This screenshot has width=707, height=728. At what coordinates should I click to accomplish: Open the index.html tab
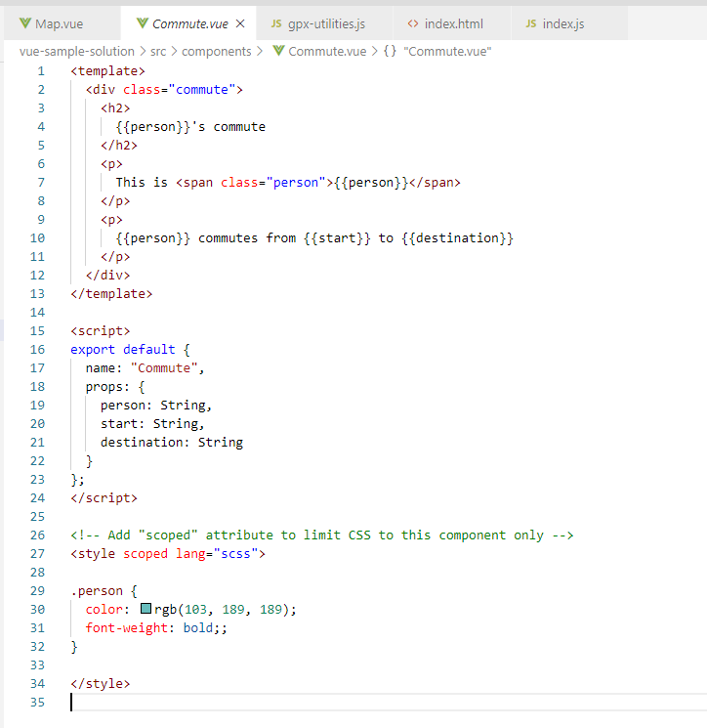(x=452, y=23)
